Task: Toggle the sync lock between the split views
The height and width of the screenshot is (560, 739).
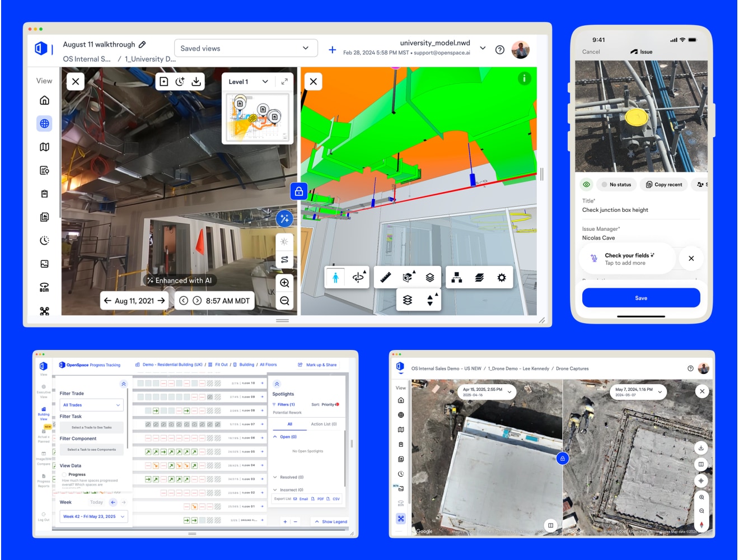Action: tap(299, 192)
